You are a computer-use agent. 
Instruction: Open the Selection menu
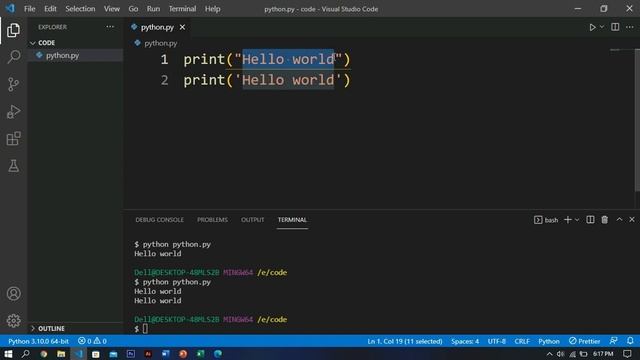pos(80,9)
